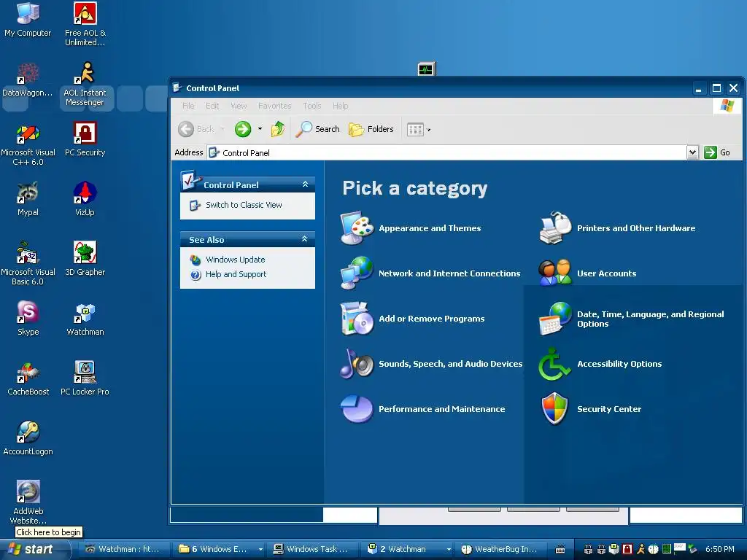Select the Skype desktop shortcut
The width and height of the screenshot is (747, 560).
point(28,319)
